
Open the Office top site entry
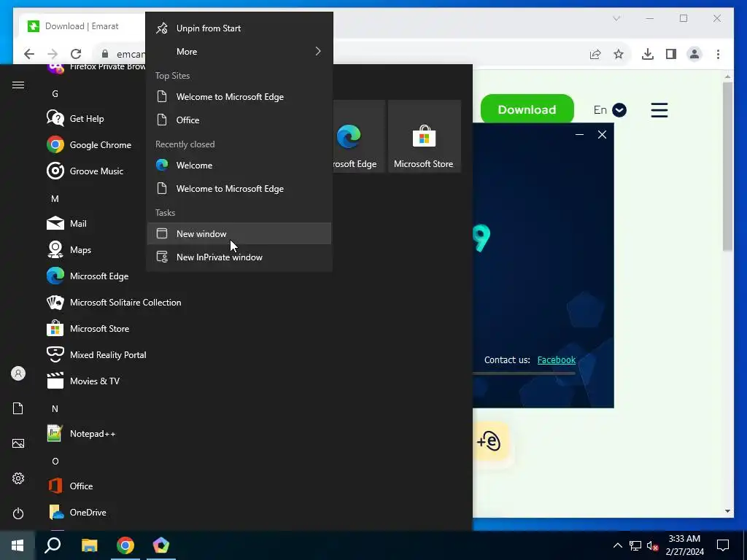click(239, 120)
